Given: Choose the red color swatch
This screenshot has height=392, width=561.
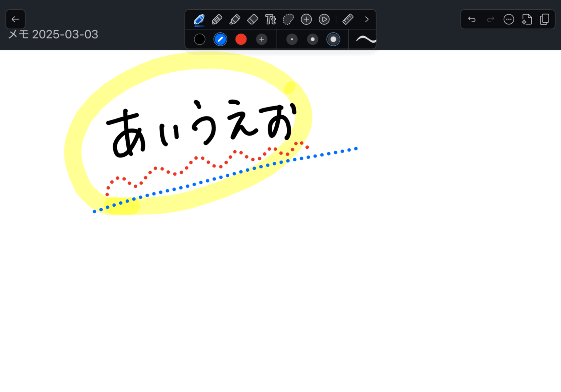Looking at the screenshot, I should click(241, 39).
